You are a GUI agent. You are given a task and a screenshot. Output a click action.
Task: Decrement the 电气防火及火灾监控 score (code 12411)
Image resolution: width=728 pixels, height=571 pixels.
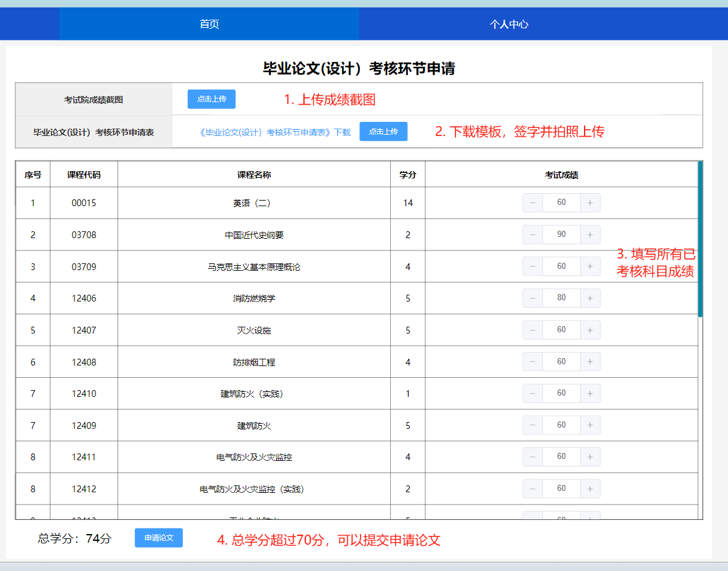click(532, 457)
